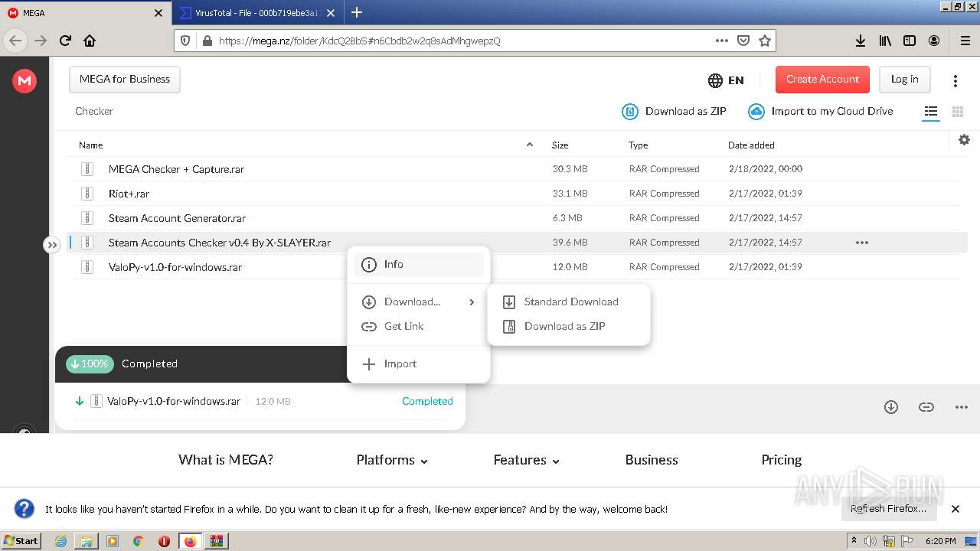The image size is (980, 551).
Task: Bookmark this page with star icon
Action: pos(764,41)
